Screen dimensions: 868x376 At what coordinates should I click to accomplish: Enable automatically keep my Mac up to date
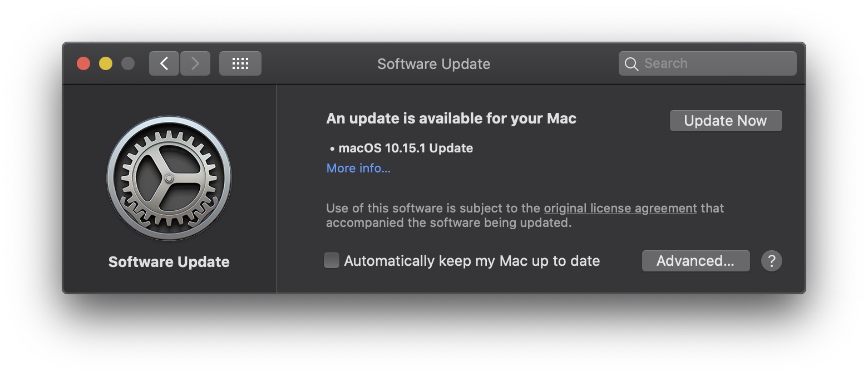(x=332, y=260)
